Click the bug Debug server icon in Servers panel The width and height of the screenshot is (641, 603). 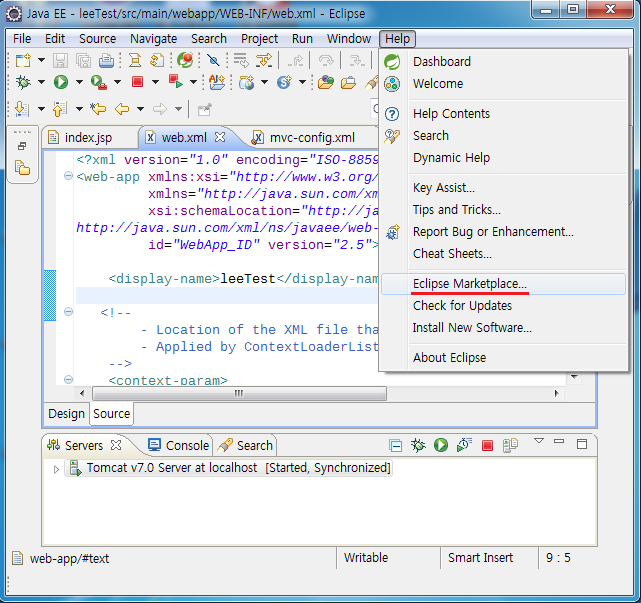coord(418,445)
